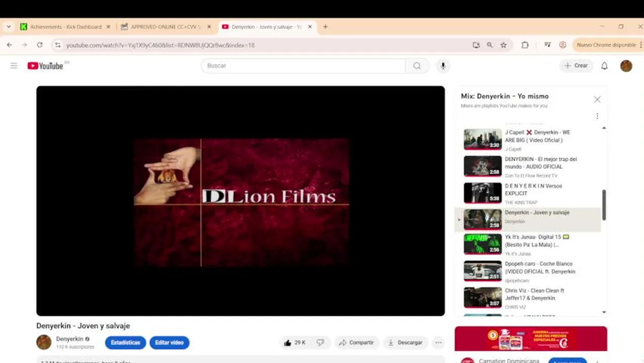Screen dimensions: 644x363
Task: Click video title Denyerkin - Joven y salvaje
Action: tap(83, 326)
